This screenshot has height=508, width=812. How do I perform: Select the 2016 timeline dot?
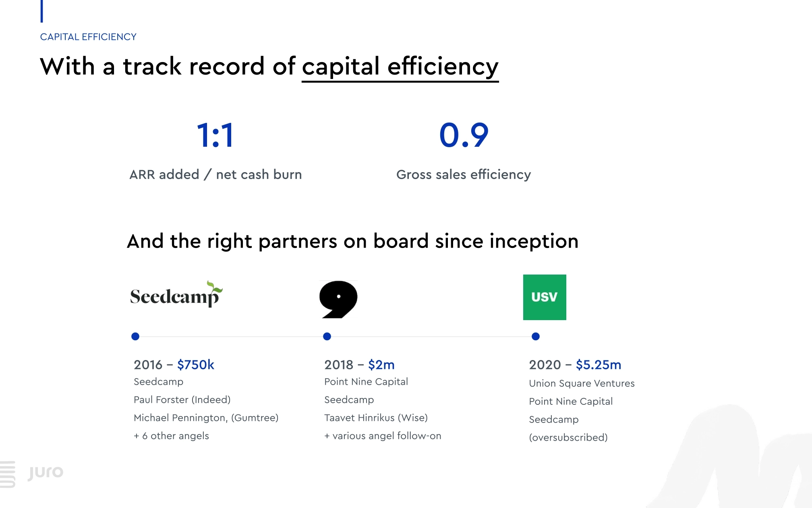pos(135,336)
